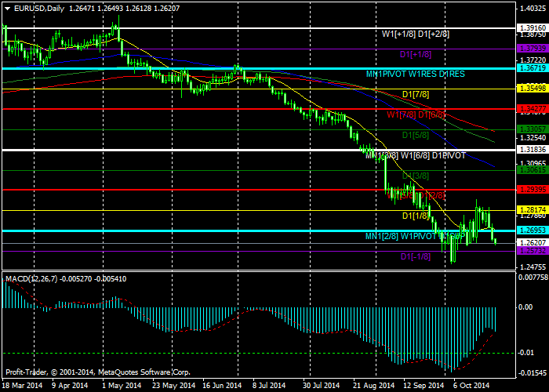Click the 23 May 2014 date label

point(173,386)
